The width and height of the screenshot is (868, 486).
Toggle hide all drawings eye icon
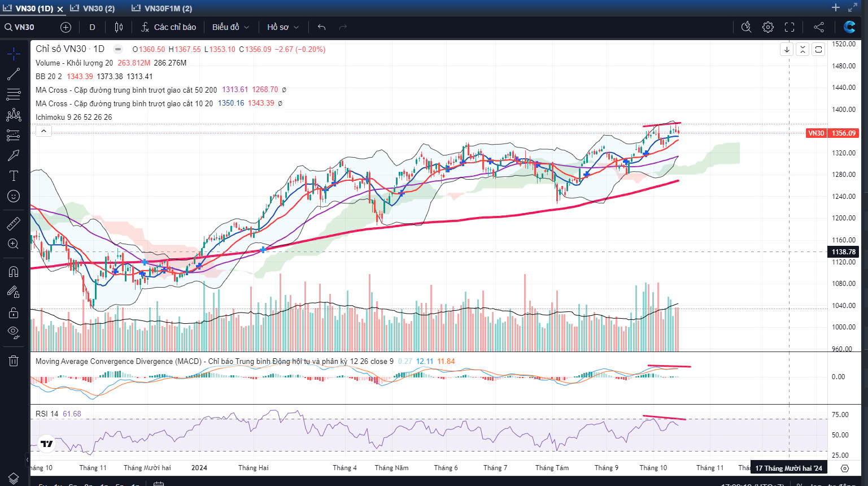tap(14, 332)
